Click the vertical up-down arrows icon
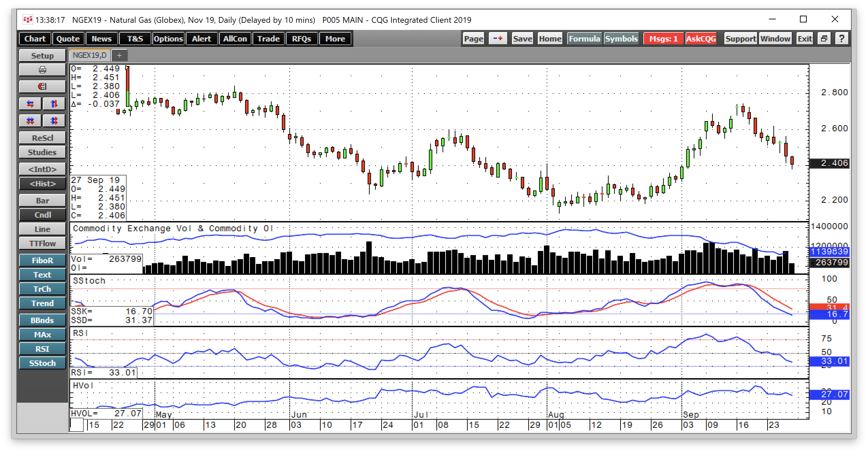Image resolution: width=868 pixels, height=453 pixels. 53,104
